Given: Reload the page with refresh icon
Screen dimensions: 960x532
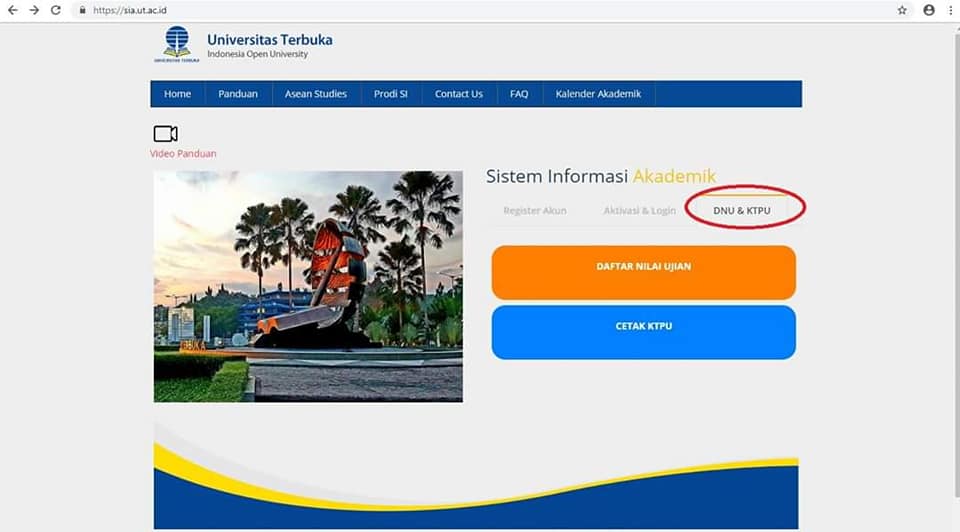Looking at the screenshot, I should click(56, 10).
